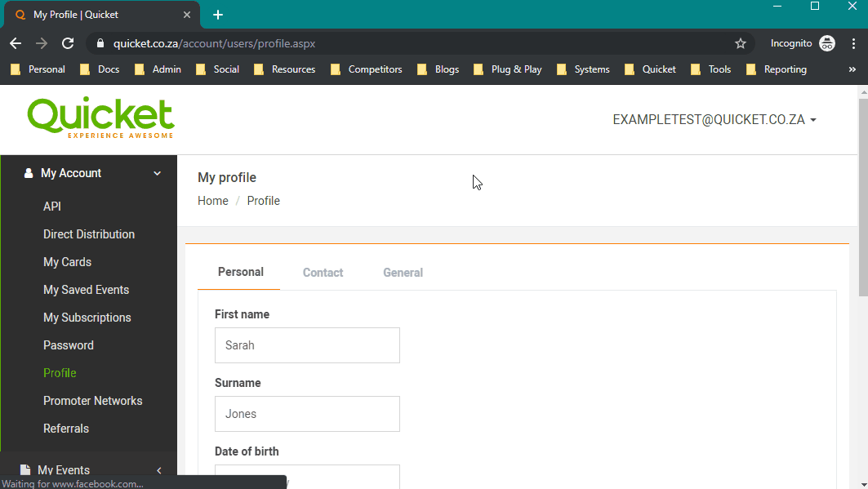Open the Blogs bookmarks folder
The height and width of the screenshot is (489, 868).
point(438,69)
